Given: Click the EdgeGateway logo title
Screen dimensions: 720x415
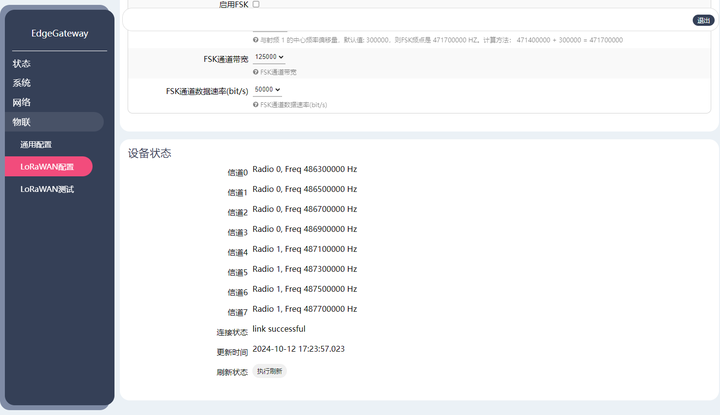Looking at the screenshot, I should [60, 33].
